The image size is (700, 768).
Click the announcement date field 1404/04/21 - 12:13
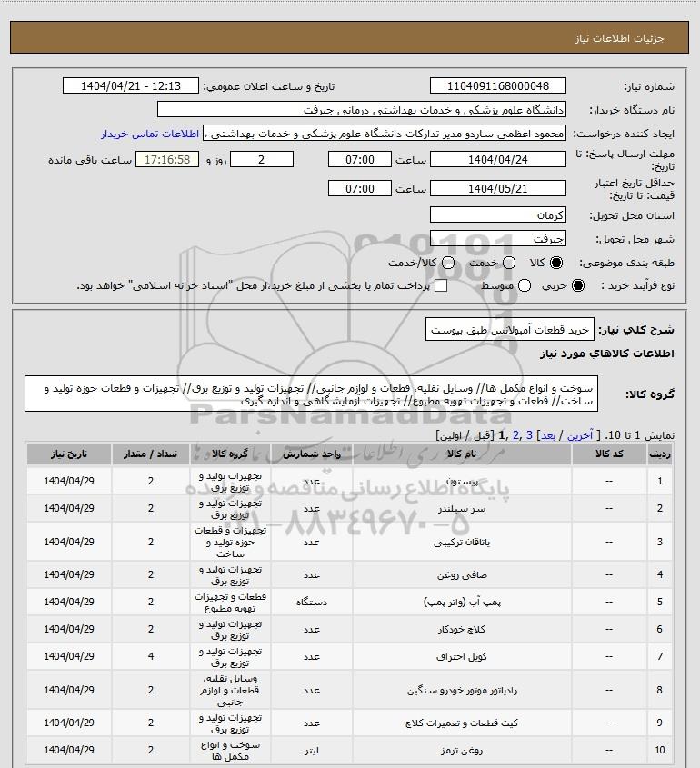pyautogui.click(x=131, y=85)
